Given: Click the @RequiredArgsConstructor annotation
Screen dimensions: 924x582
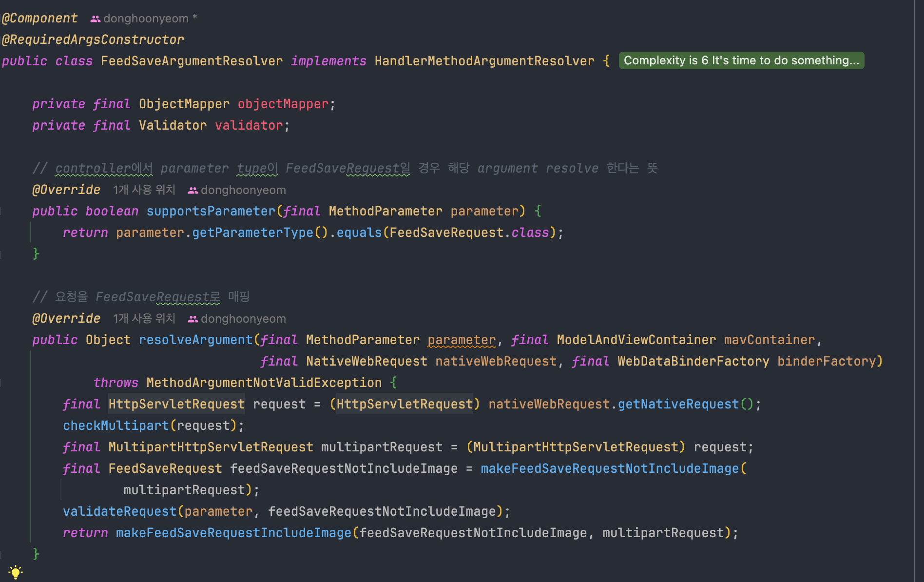Looking at the screenshot, I should pyautogui.click(x=93, y=39).
